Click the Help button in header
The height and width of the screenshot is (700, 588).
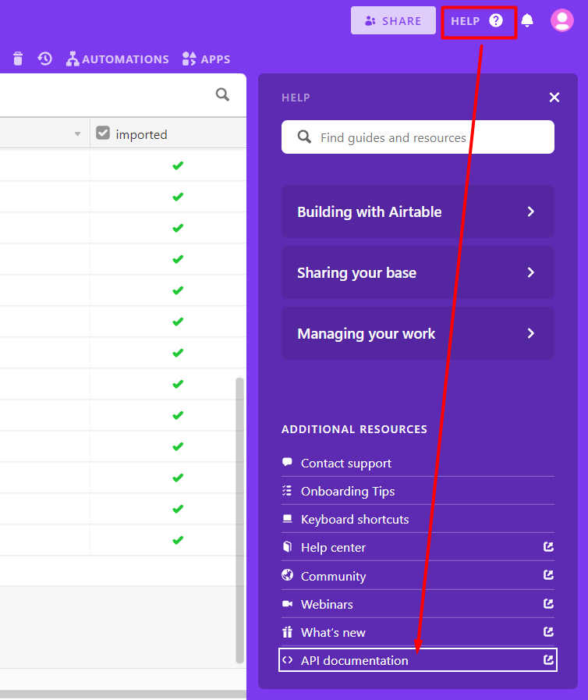(x=477, y=21)
